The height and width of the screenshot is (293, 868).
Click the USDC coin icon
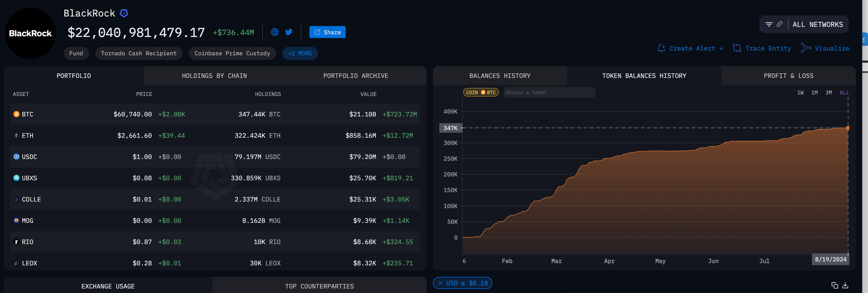pyautogui.click(x=16, y=157)
